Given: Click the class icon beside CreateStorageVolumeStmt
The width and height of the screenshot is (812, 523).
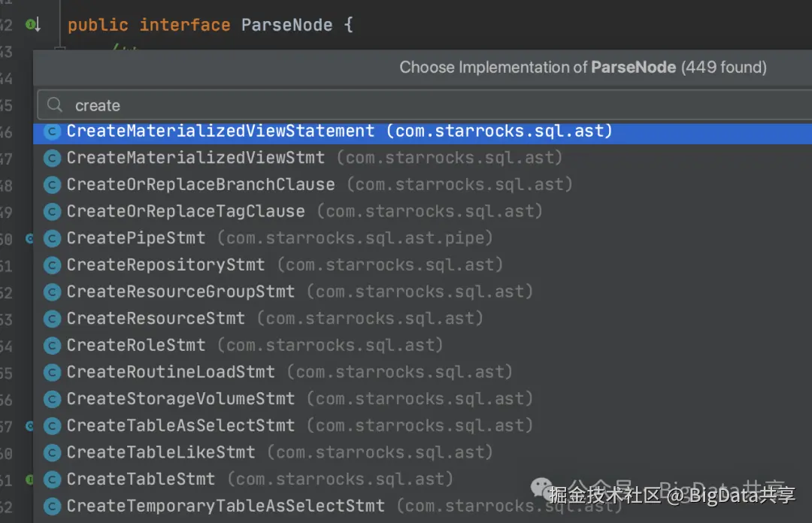Looking at the screenshot, I should (52, 399).
